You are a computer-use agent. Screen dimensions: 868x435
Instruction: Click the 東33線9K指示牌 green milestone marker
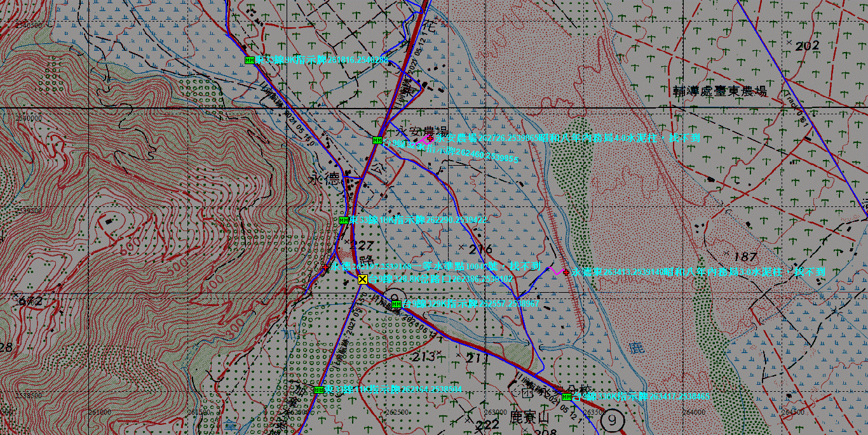[x=249, y=60]
